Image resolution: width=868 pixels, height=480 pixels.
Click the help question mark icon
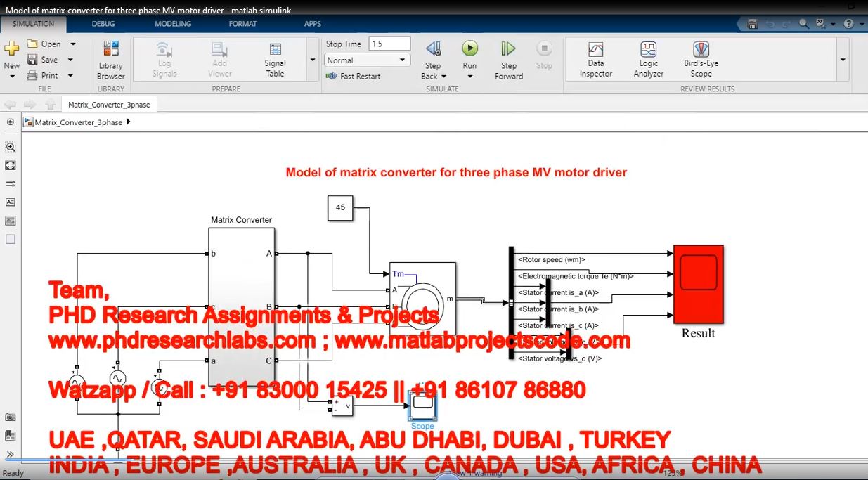848,23
